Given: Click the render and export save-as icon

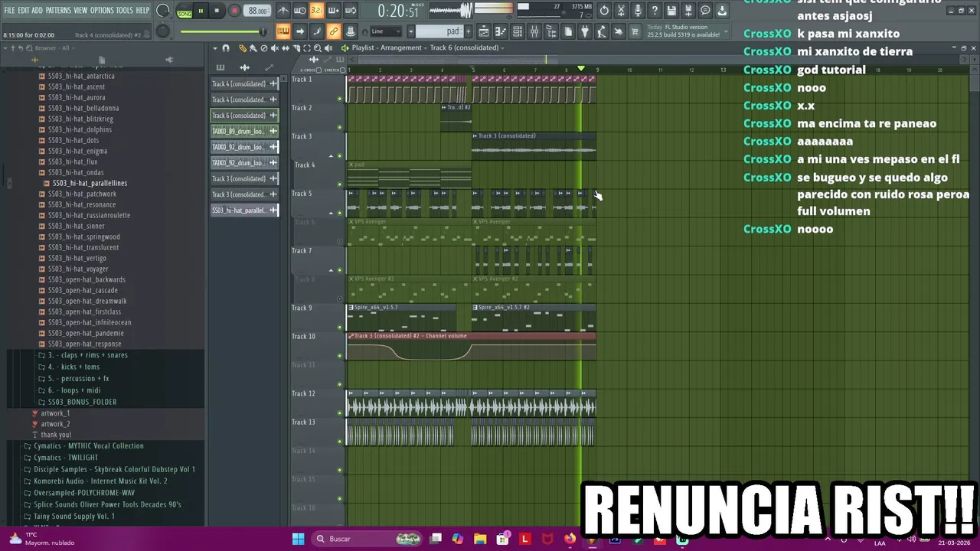Looking at the screenshot, I should pyautogui.click(x=688, y=11).
